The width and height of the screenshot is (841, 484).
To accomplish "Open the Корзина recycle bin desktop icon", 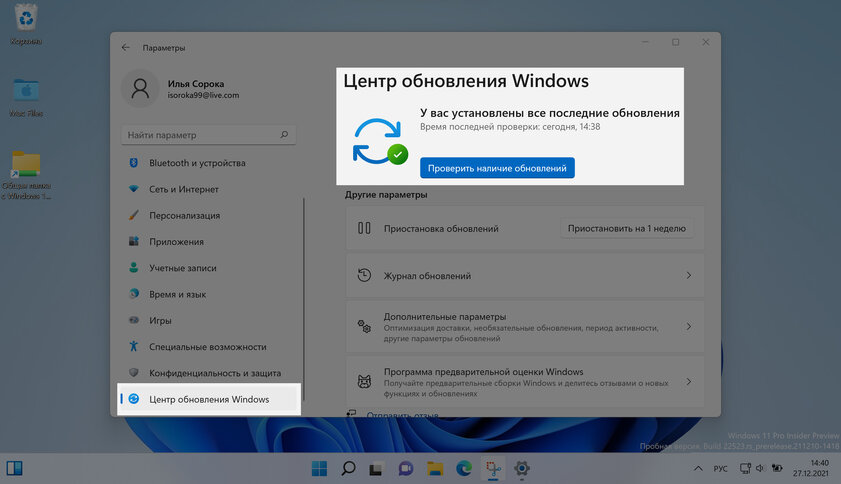I will pyautogui.click(x=26, y=24).
